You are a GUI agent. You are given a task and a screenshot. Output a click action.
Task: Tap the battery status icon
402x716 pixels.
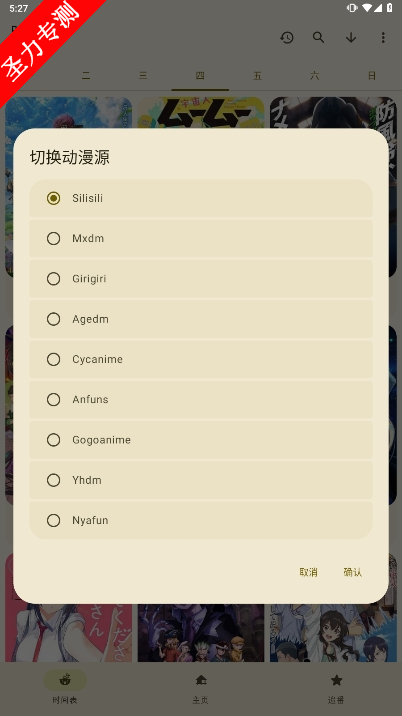coord(390,8)
